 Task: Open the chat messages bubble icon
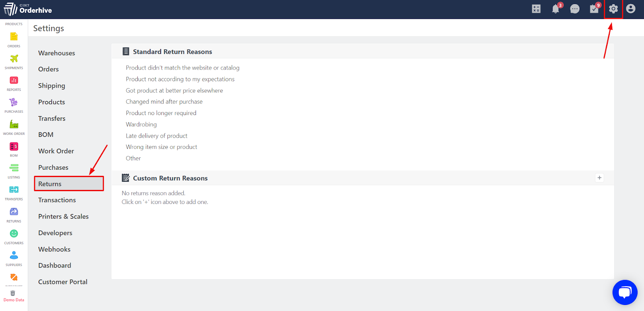575,9
